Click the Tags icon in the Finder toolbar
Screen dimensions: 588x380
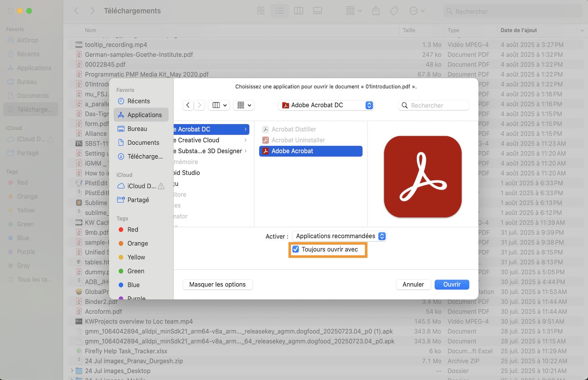pyautogui.click(x=394, y=11)
